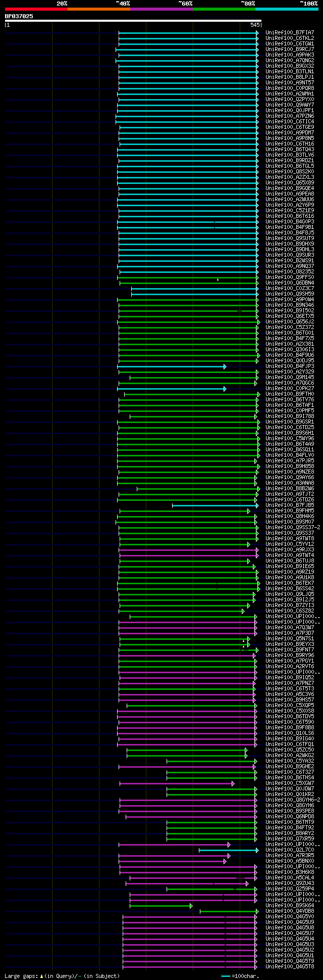Click the purple ~60% identity legend segment
The width and height of the screenshot is (323, 980).
point(161,9)
